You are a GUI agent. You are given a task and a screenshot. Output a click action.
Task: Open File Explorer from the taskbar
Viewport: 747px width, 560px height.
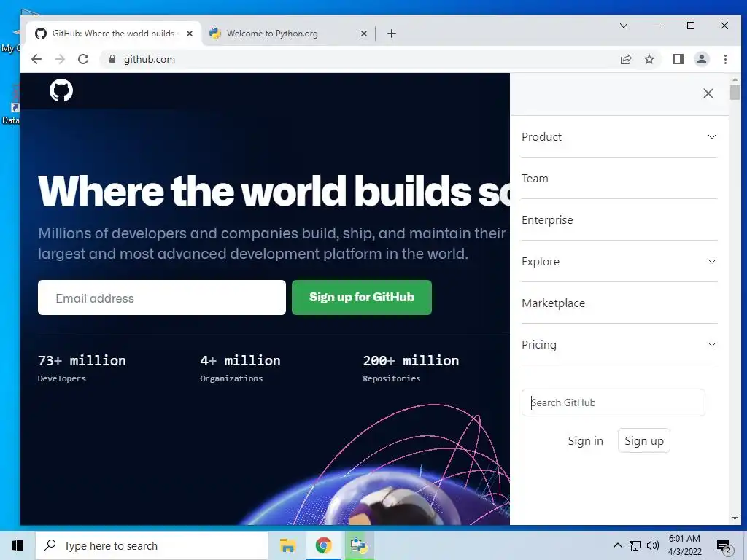pos(287,545)
